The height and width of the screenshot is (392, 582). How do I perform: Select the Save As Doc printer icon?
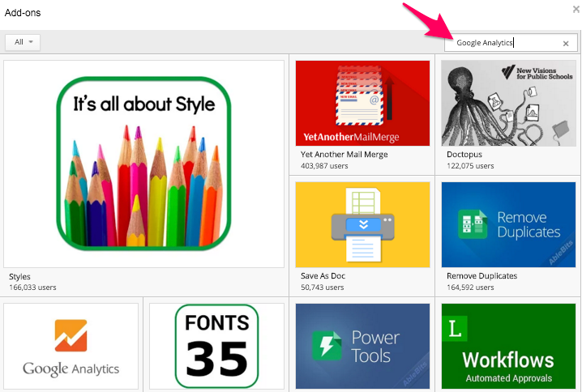click(362, 224)
